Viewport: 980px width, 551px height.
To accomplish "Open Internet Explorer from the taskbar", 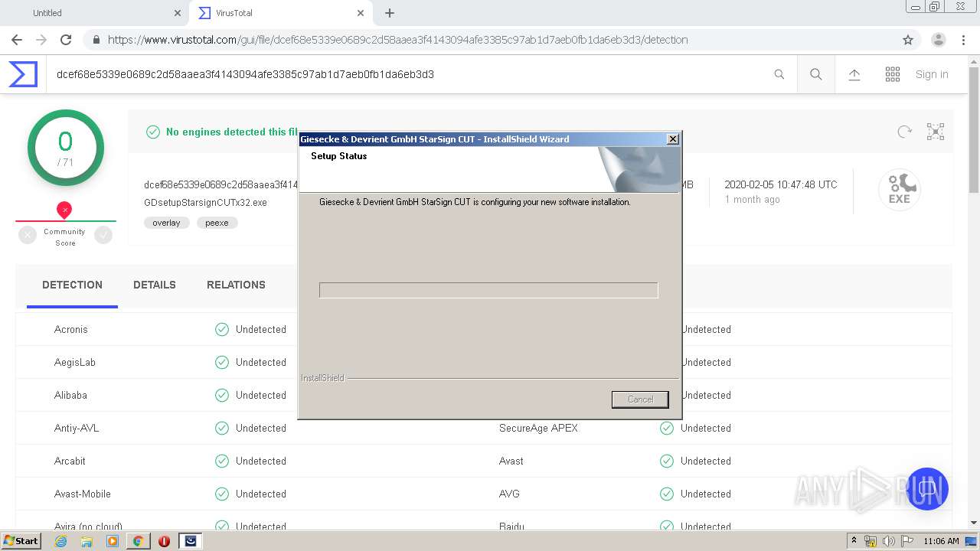I will click(61, 541).
